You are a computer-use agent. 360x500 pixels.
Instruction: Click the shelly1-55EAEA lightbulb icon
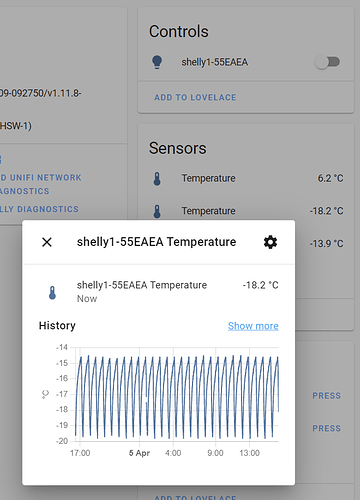pos(157,62)
